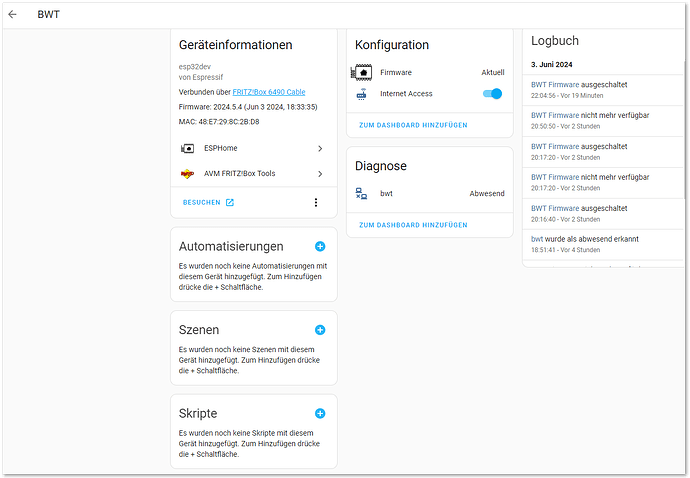
Task: Toggle the Internet Access switch
Action: click(492, 94)
